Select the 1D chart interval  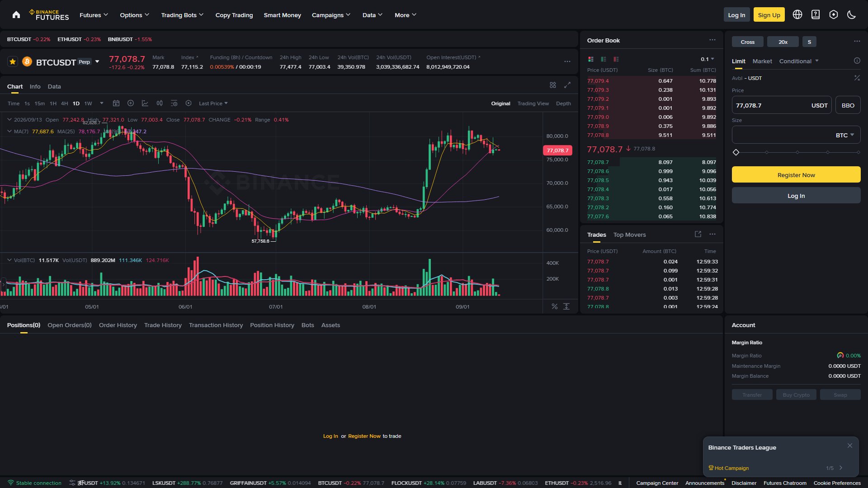(76, 104)
